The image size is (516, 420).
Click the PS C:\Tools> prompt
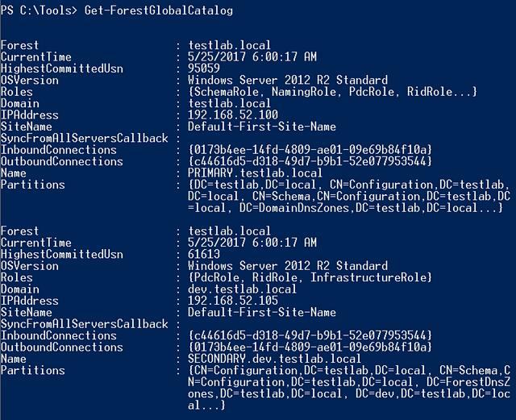click(x=40, y=10)
